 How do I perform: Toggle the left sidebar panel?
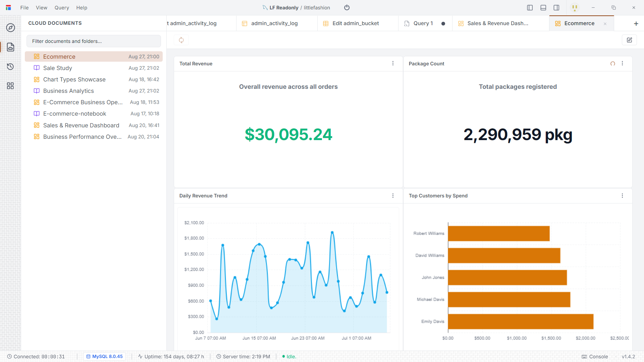(x=530, y=7)
